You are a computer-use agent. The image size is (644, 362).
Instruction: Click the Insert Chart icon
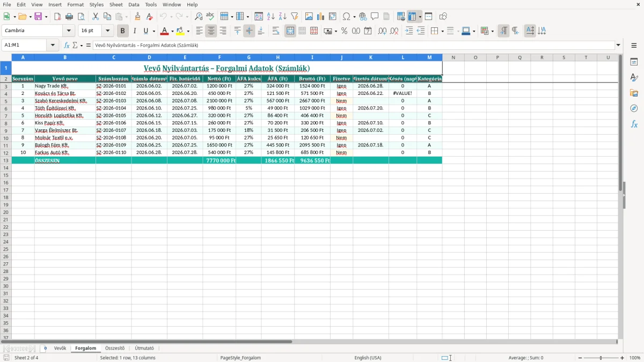[x=321, y=17]
